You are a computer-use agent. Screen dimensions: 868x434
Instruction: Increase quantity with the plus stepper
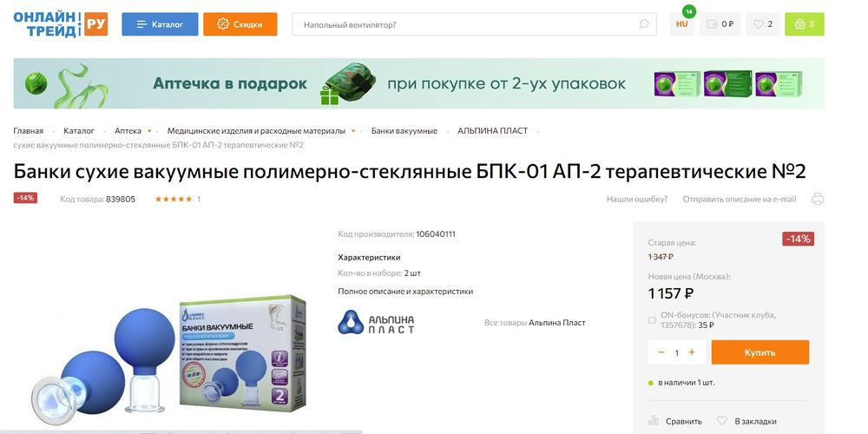(692, 352)
